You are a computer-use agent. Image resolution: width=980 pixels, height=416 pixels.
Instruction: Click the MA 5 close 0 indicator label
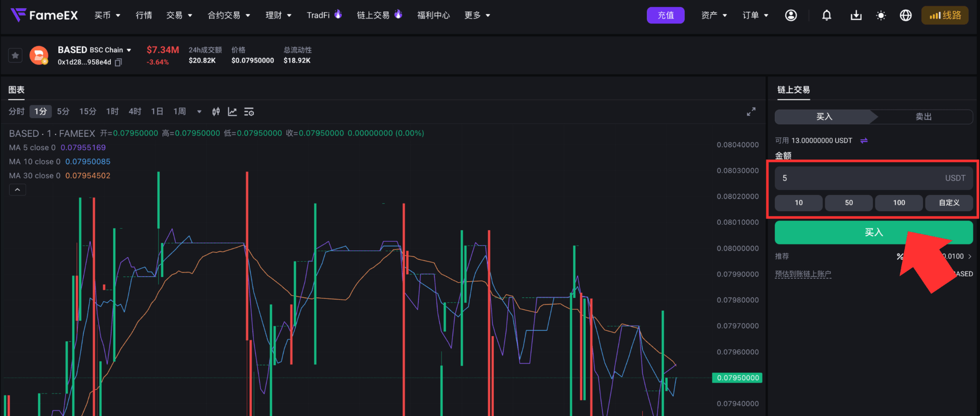pos(32,148)
